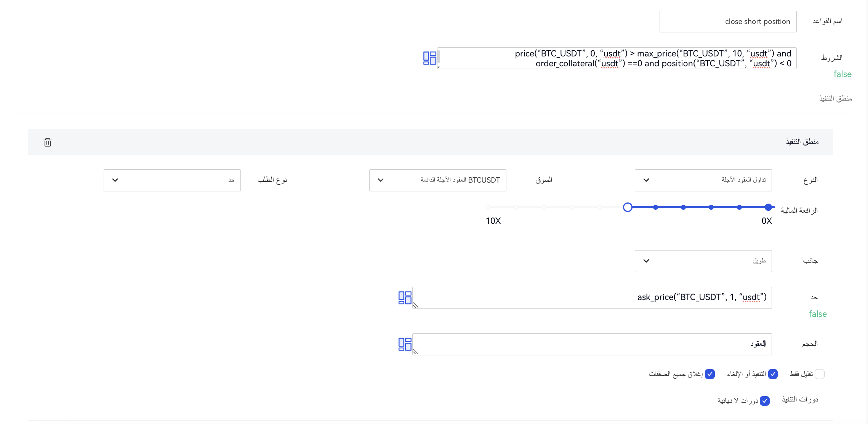This screenshot has width=868, height=424.
Task: Click the size (الحجم) contracts input field
Action: [592, 344]
